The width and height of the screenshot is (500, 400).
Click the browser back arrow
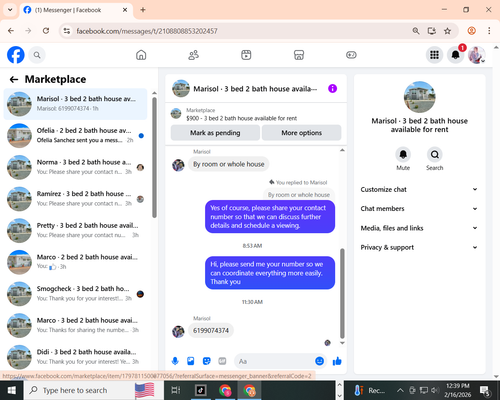pos(11,31)
